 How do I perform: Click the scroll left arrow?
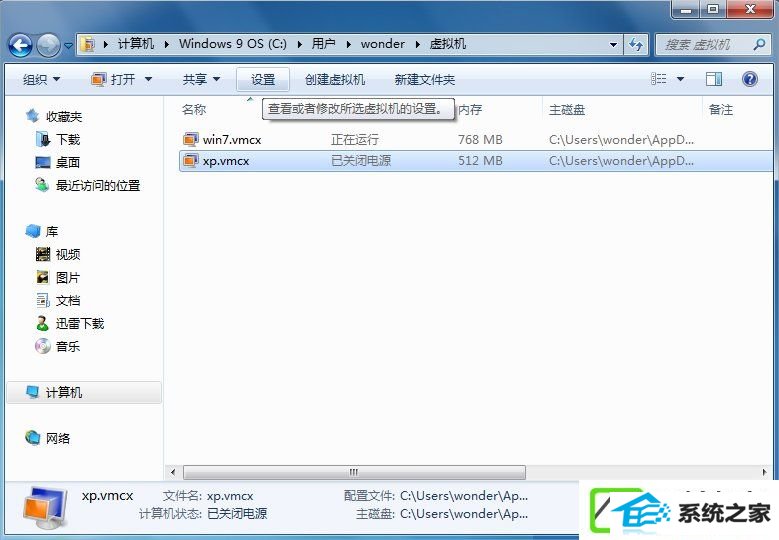pyautogui.click(x=173, y=472)
